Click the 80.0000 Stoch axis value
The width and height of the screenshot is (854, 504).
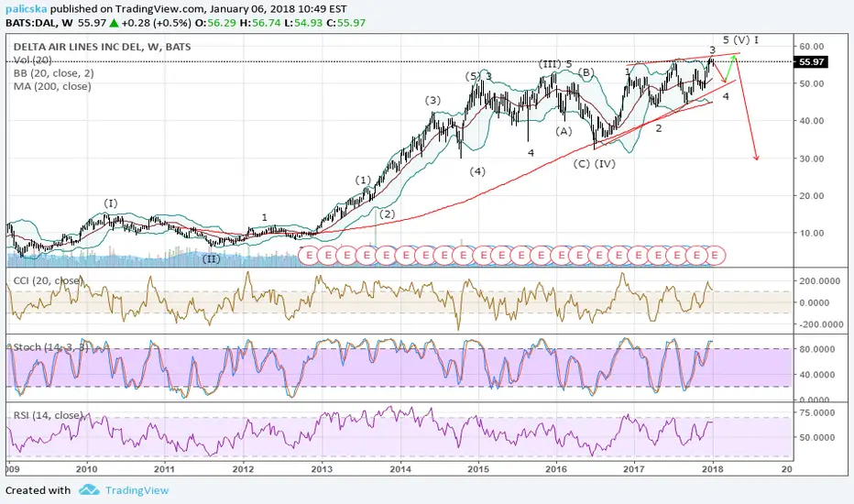pos(817,349)
